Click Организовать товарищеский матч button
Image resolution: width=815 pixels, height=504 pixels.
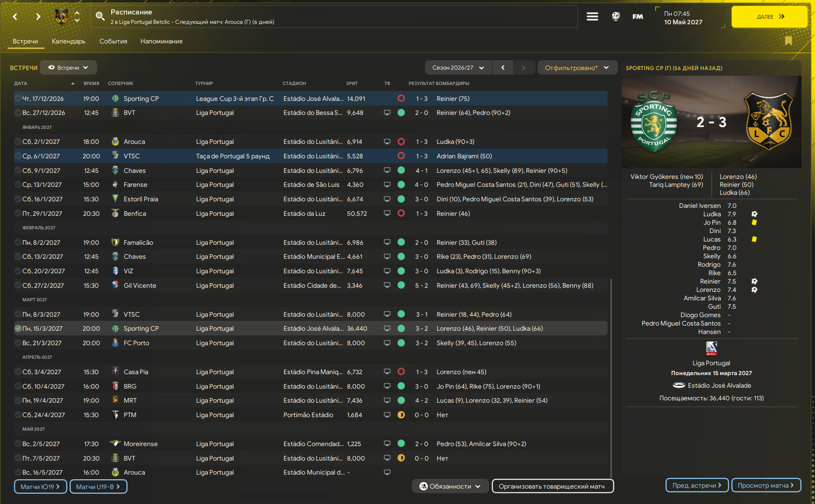pyautogui.click(x=552, y=486)
